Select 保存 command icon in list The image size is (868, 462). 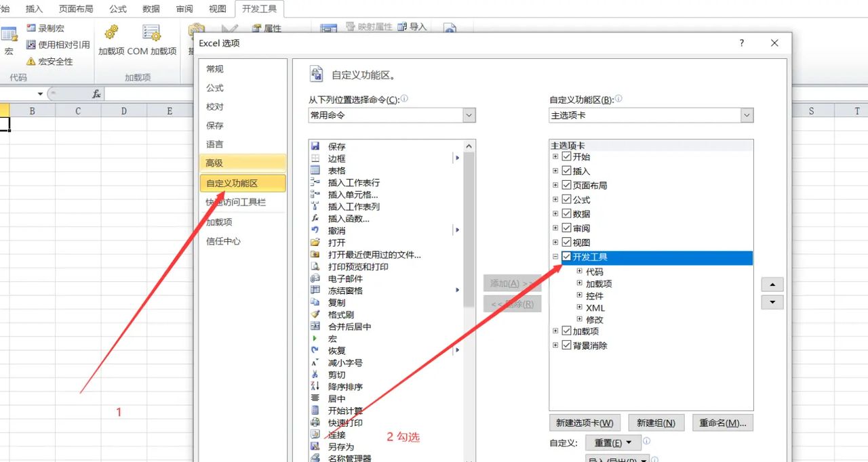point(315,146)
